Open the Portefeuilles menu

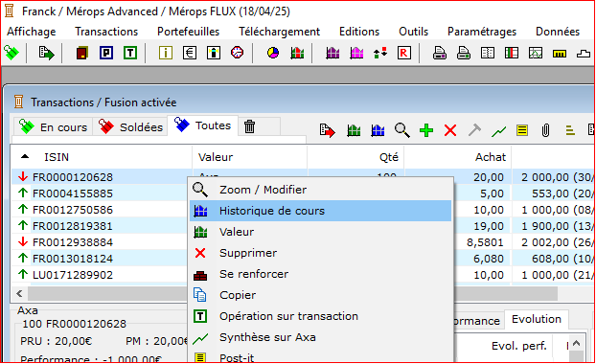188,32
